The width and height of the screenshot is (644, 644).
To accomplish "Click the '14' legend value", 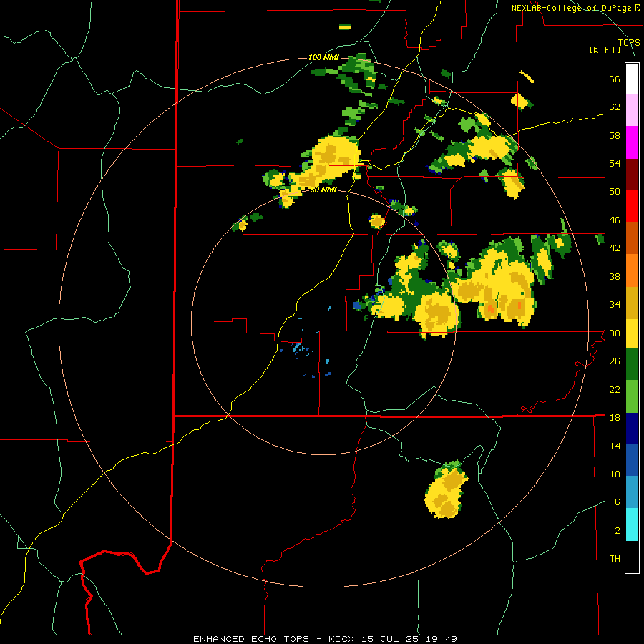I will coord(615,446).
